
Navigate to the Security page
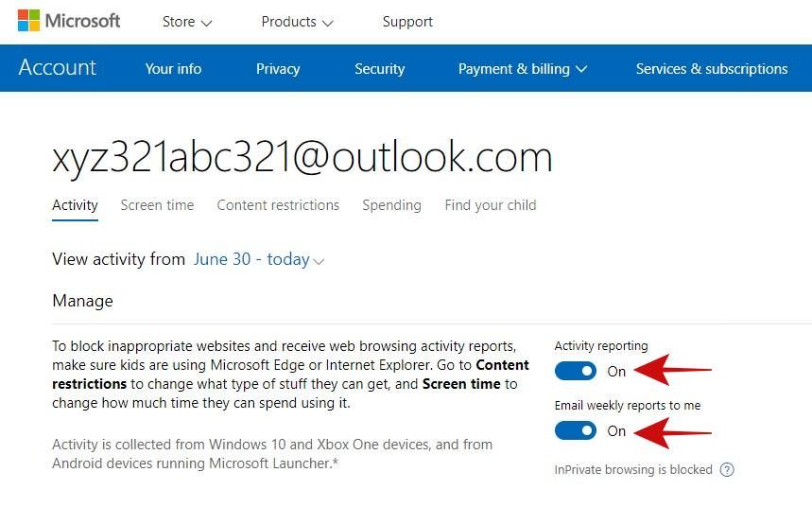[x=379, y=69]
